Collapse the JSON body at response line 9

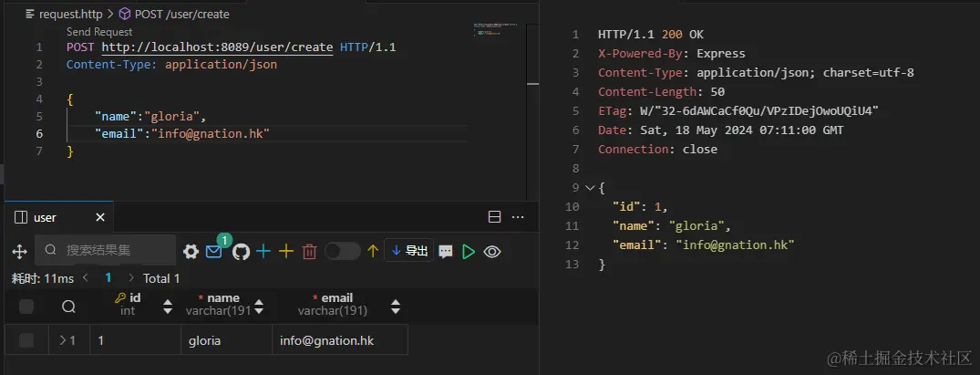(x=590, y=187)
